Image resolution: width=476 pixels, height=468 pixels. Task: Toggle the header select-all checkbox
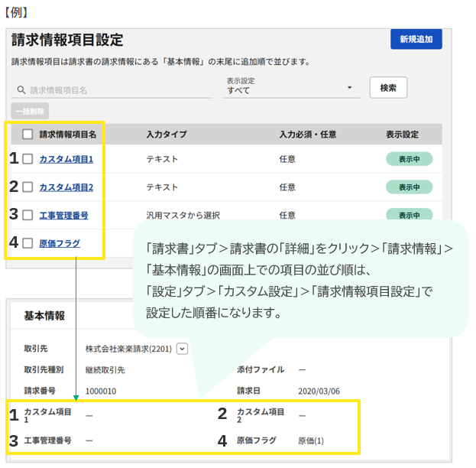point(28,134)
